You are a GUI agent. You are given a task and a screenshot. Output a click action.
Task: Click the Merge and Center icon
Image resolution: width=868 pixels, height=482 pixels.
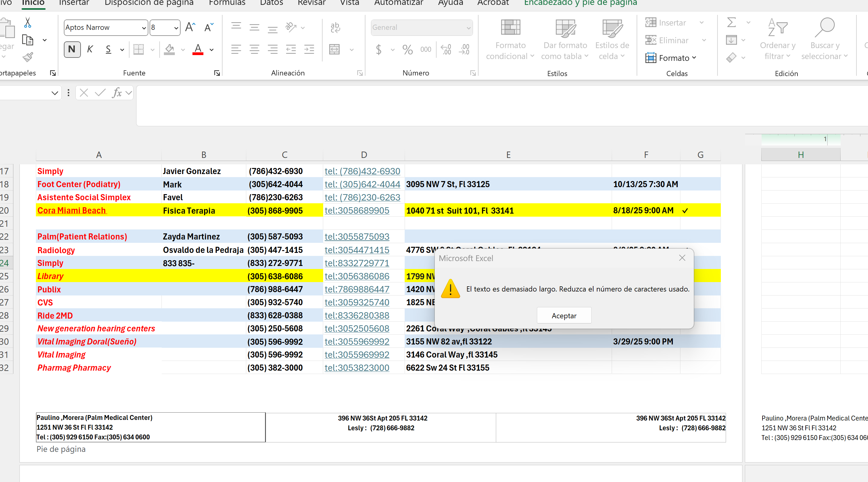[x=334, y=50]
